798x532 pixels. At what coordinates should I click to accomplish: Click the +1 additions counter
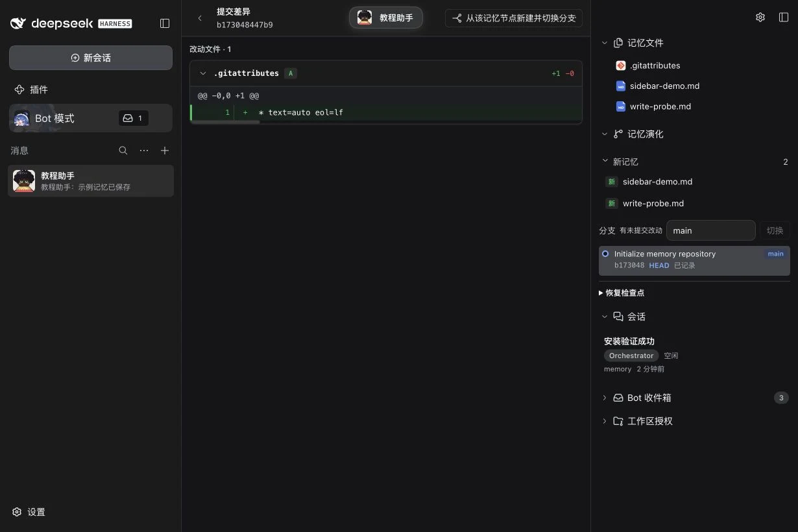click(x=556, y=73)
